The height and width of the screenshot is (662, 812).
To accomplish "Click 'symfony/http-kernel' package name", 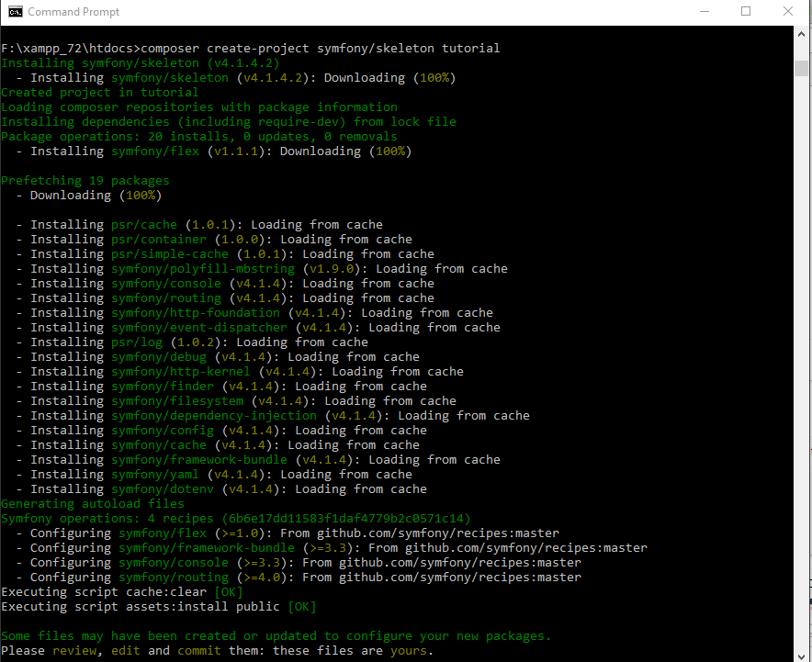I will (180, 372).
